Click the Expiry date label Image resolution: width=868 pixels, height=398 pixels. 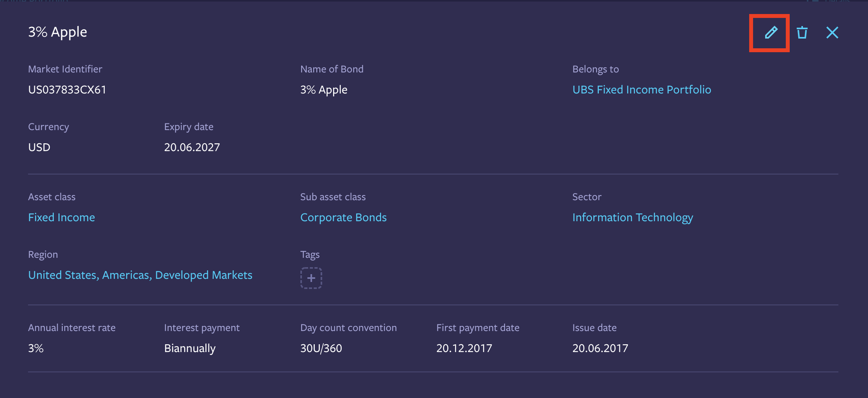(x=189, y=127)
